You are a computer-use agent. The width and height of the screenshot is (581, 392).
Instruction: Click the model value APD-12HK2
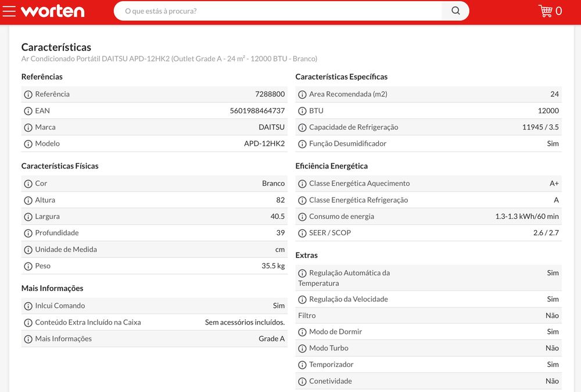[x=264, y=143]
